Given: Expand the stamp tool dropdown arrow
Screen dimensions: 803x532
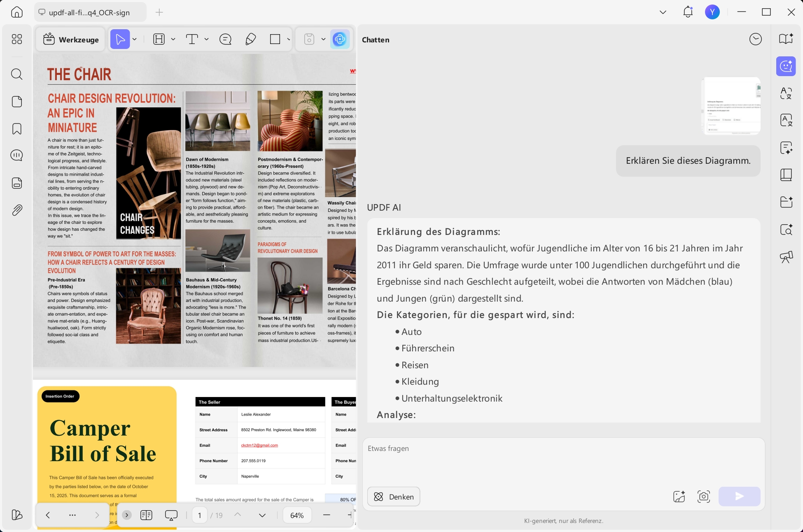Looking at the screenshot, I should pyautogui.click(x=323, y=39).
